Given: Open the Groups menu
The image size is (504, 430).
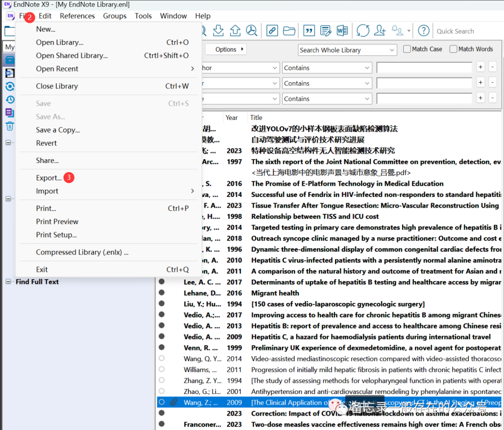Looking at the screenshot, I should [114, 16].
